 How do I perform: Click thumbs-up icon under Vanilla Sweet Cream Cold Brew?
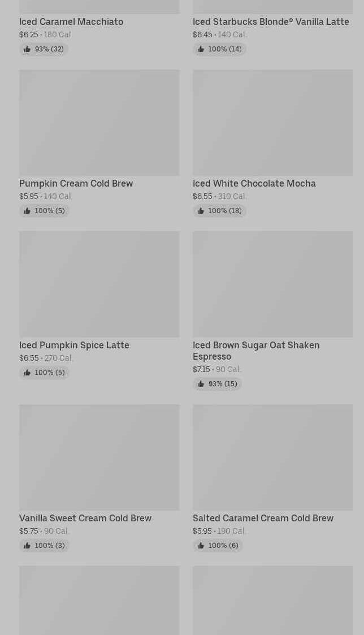[27, 546]
